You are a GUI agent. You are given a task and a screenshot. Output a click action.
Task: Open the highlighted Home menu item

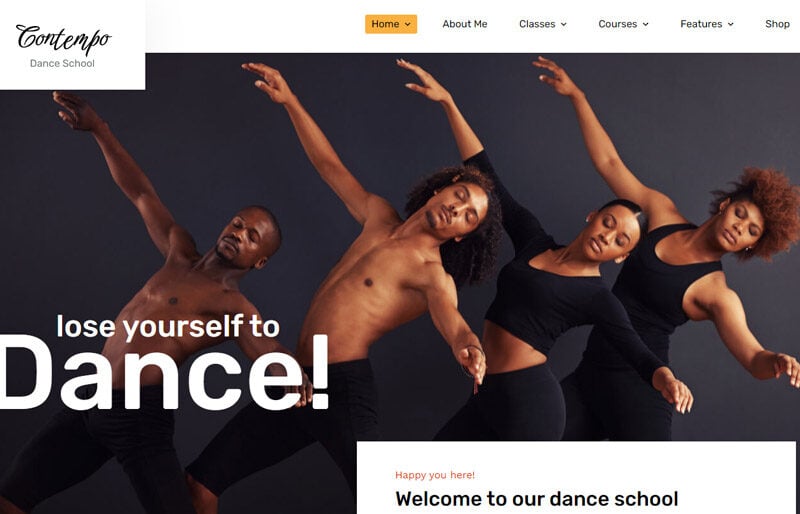[391, 24]
